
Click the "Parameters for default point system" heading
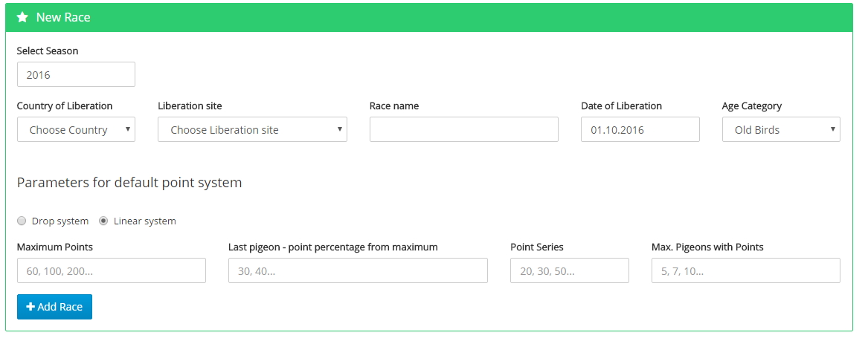pos(129,183)
